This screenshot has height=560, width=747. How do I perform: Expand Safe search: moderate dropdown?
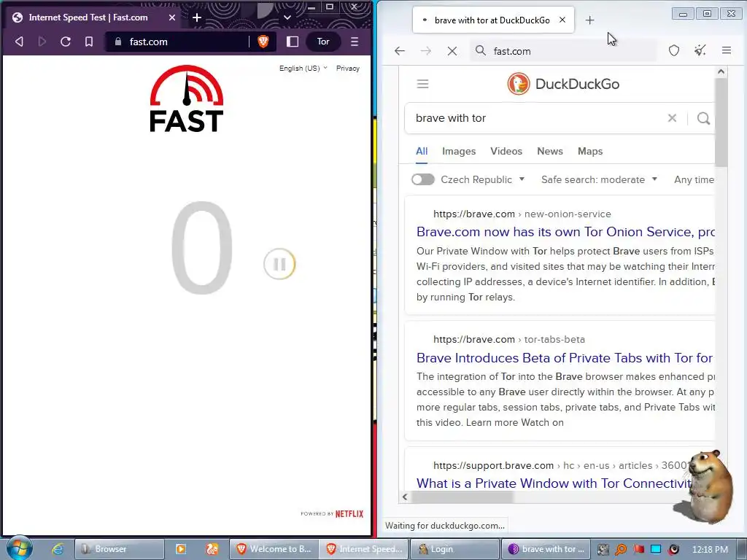(600, 179)
